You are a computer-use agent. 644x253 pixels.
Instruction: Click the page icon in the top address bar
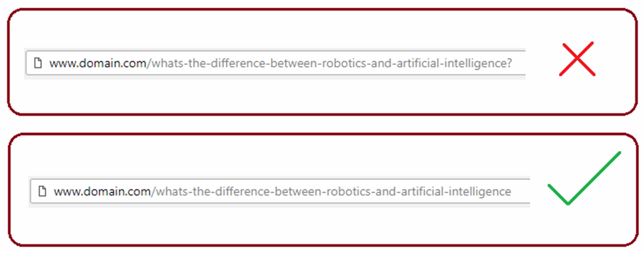38,64
